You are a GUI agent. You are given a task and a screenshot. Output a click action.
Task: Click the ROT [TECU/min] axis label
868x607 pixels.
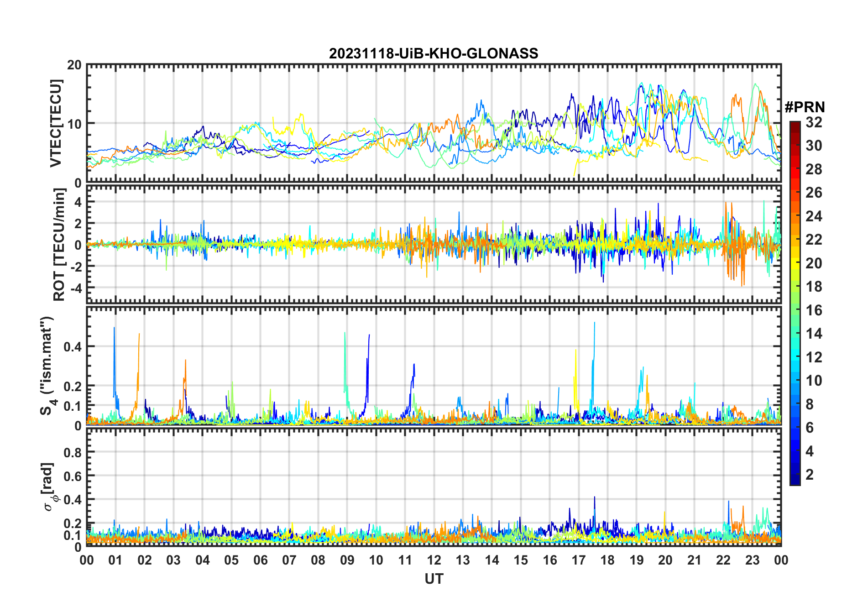click(x=59, y=245)
